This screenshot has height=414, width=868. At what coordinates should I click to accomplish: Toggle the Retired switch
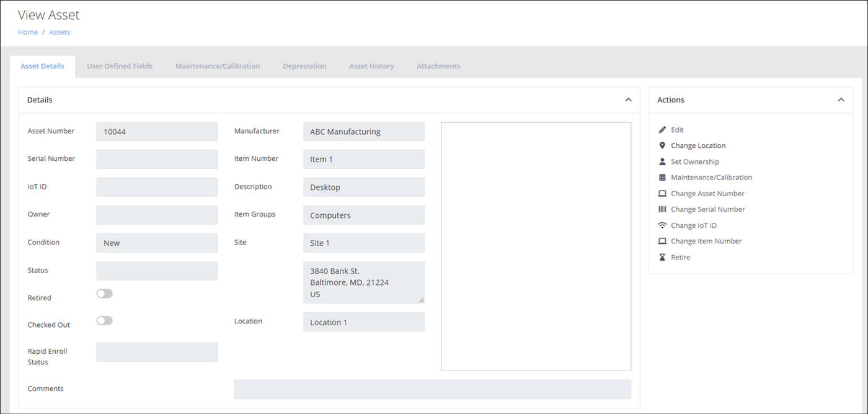(105, 294)
